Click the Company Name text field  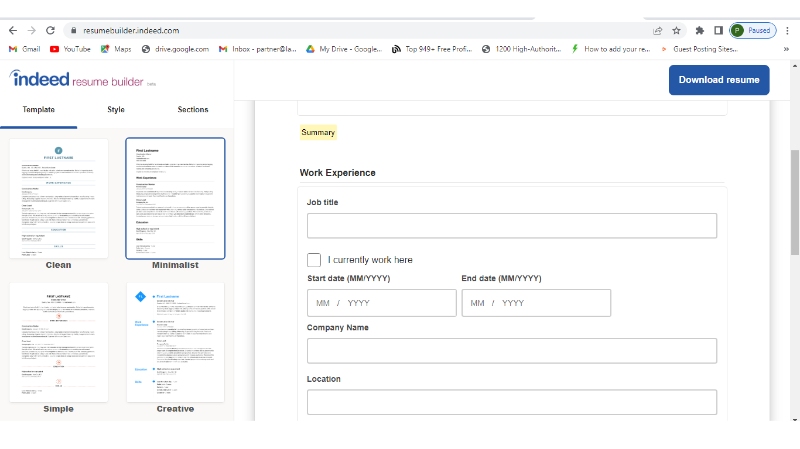[x=511, y=351]
